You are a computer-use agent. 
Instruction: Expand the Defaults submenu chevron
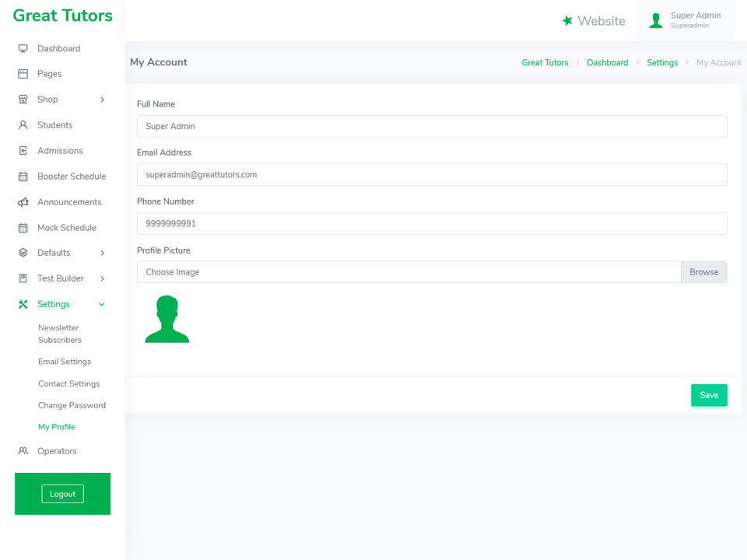point(103,253)
